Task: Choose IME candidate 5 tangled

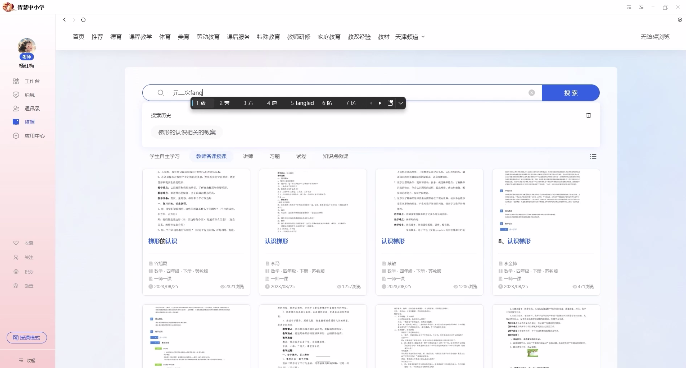Action: coord(302,103)
